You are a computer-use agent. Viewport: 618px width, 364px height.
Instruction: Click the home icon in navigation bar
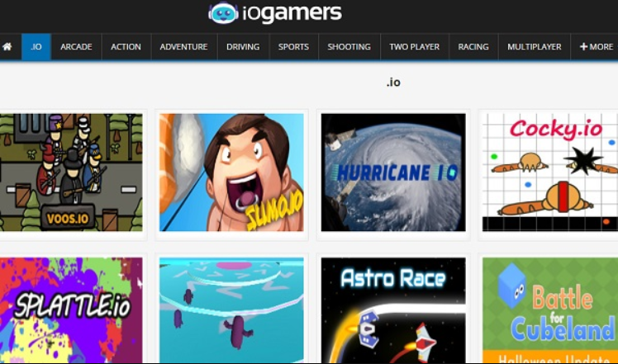coord(7,47)
